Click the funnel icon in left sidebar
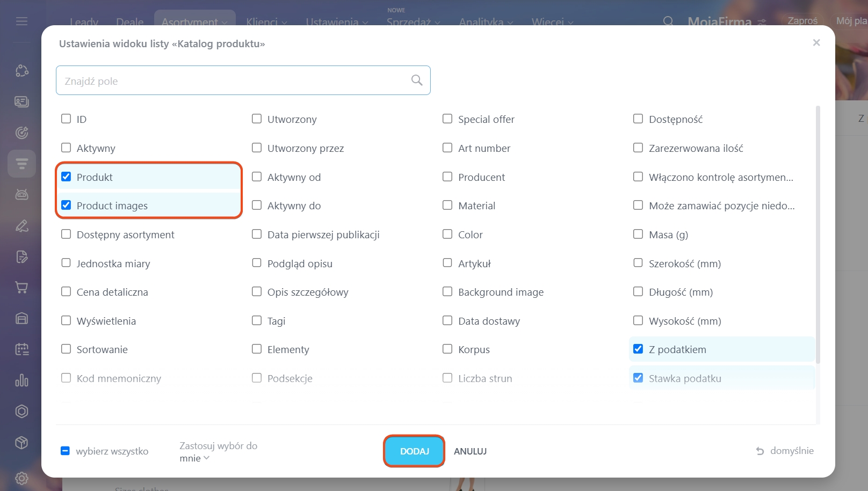Viewport: 868px width, 491px height. click(21, 164)
